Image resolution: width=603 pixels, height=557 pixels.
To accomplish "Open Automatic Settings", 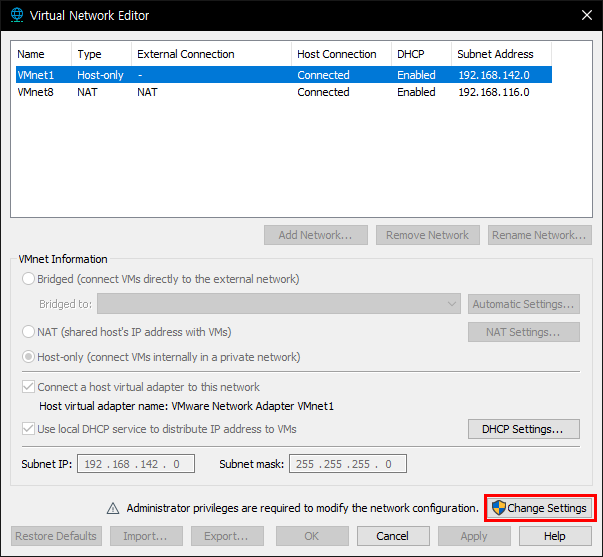I will click(x=524, y=304).
